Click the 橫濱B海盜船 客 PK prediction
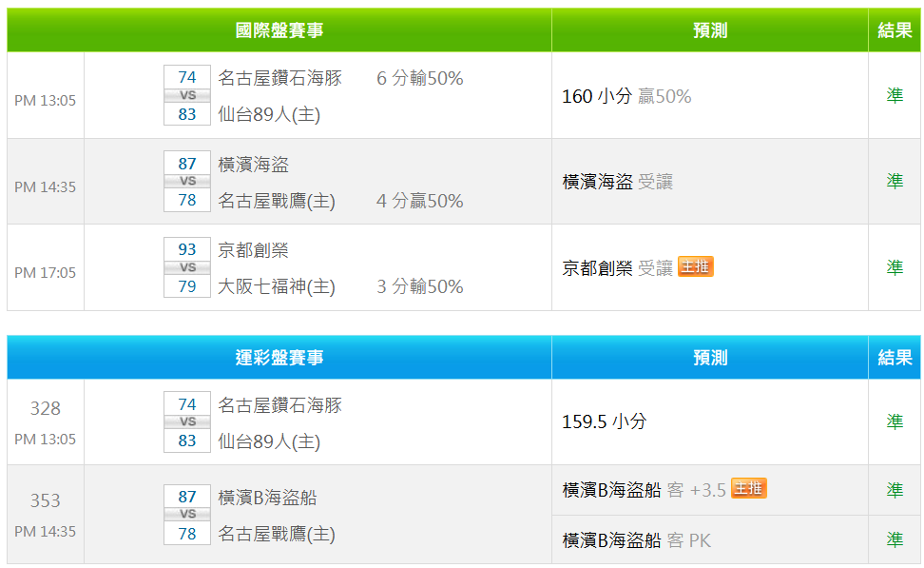The image size is (924, 568). click(636, 540)
